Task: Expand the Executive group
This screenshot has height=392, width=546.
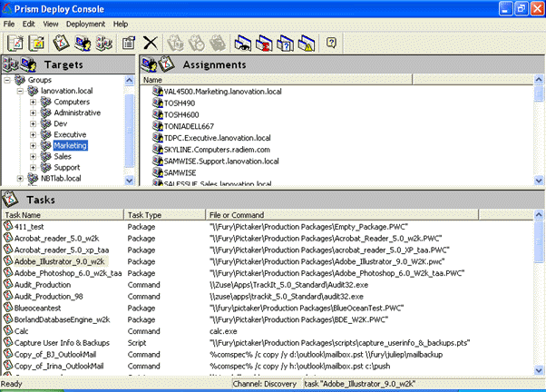Action: pos(33,135)
